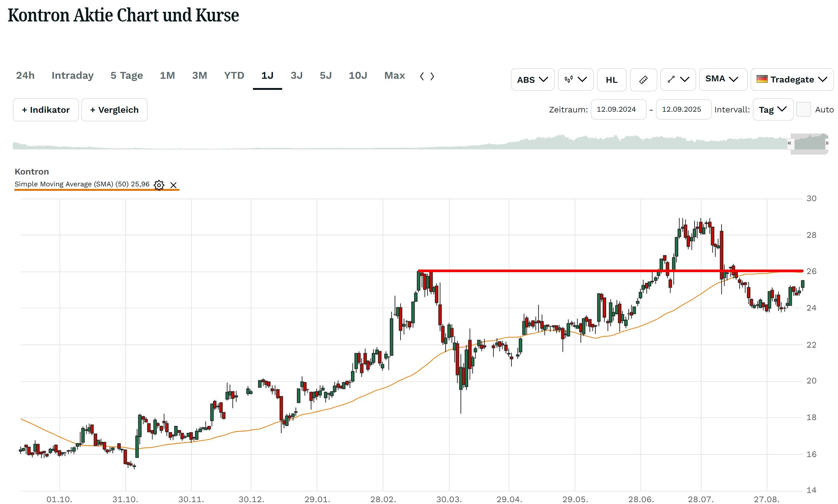Switch to 1M timeframe

[x=167, y=75]
